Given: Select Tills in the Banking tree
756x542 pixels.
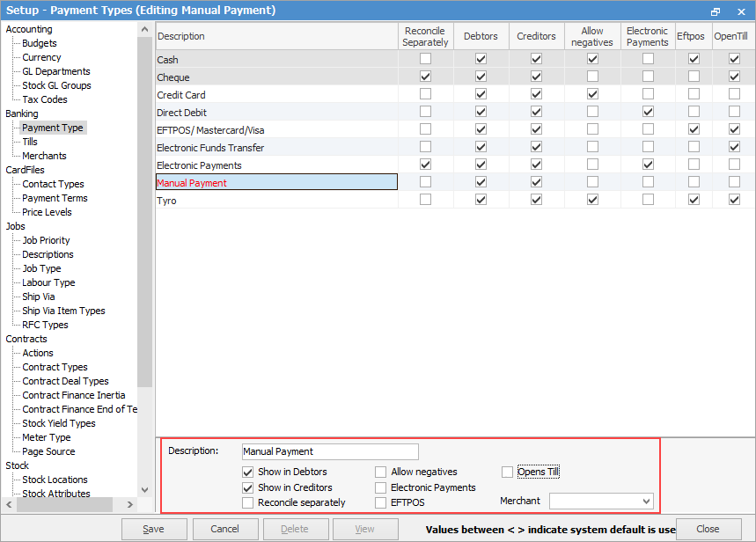Looking at the screenshot, I should tap(30, 142).
